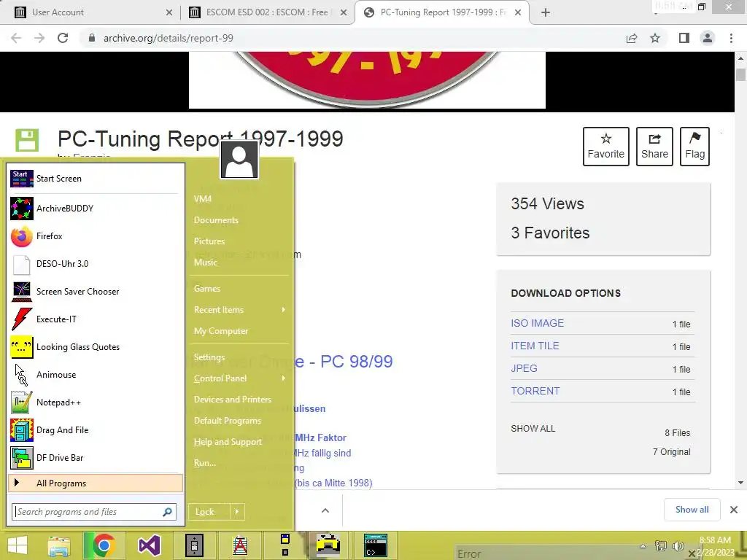Click the Share button on archive page

654,146
